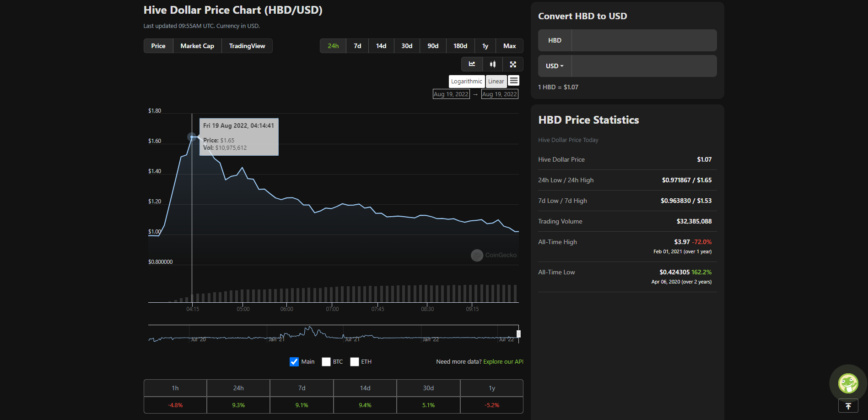Select the 30d time range tab
This screenshot has width=868, height=420.
click(x=407, y=46)
